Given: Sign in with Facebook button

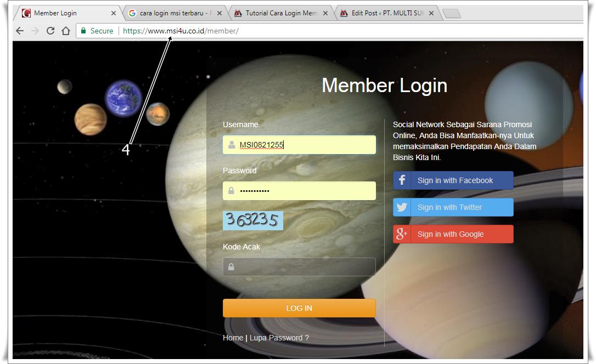Looking at the screenshot, I should pos(453,180).
